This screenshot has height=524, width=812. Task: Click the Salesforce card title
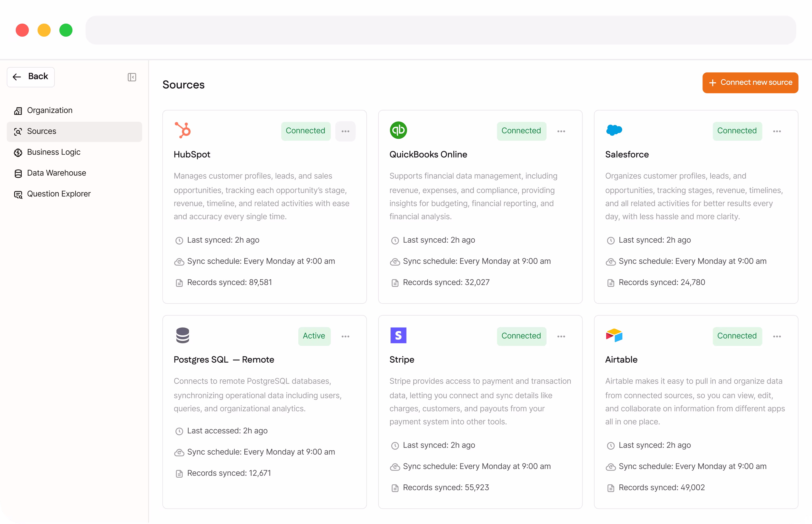[x=627, y=155]
